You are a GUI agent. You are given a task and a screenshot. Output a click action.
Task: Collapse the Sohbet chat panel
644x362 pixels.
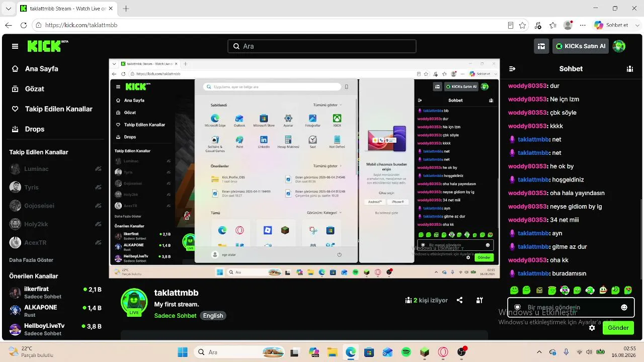pos(512,69)
